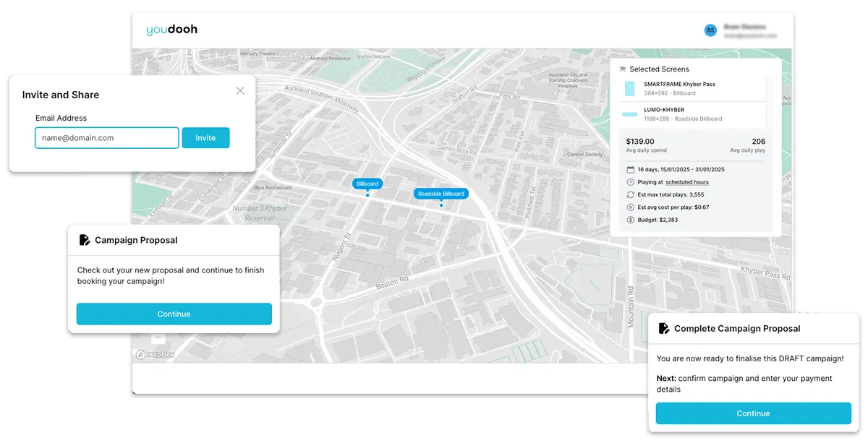The height and width of the screenshot is (443, 868).
Task: Select SMARTFRAME Khyber Pass screen thumbnail
Action: [x=629, y=88]
